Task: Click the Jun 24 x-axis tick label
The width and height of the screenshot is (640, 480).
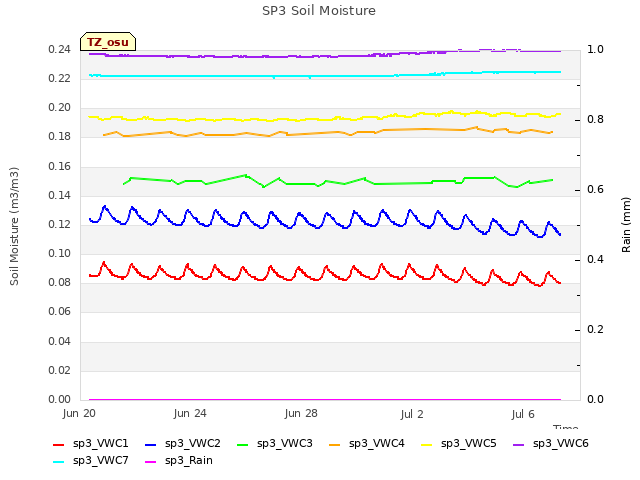Action: tap(190, 414)
